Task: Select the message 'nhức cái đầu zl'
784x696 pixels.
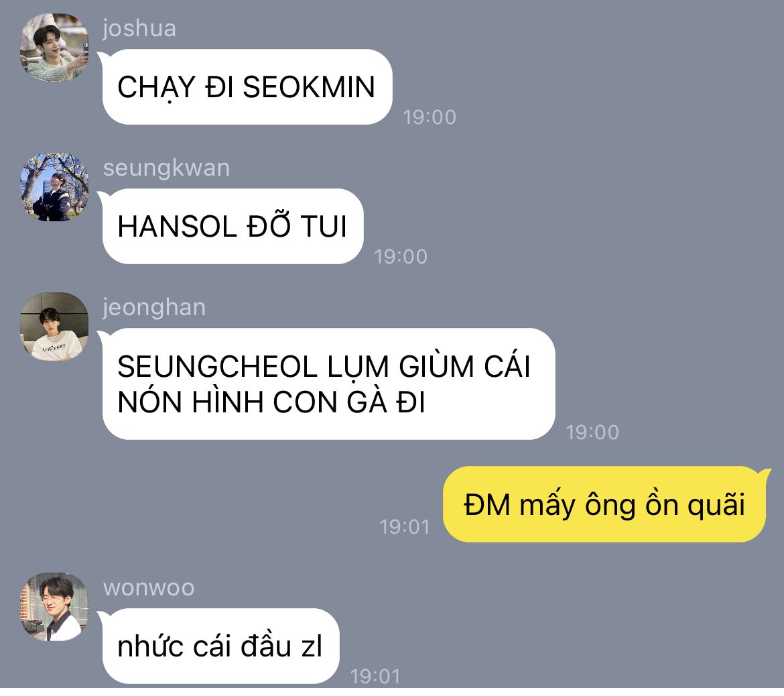Action: click(x=220, y=646)
